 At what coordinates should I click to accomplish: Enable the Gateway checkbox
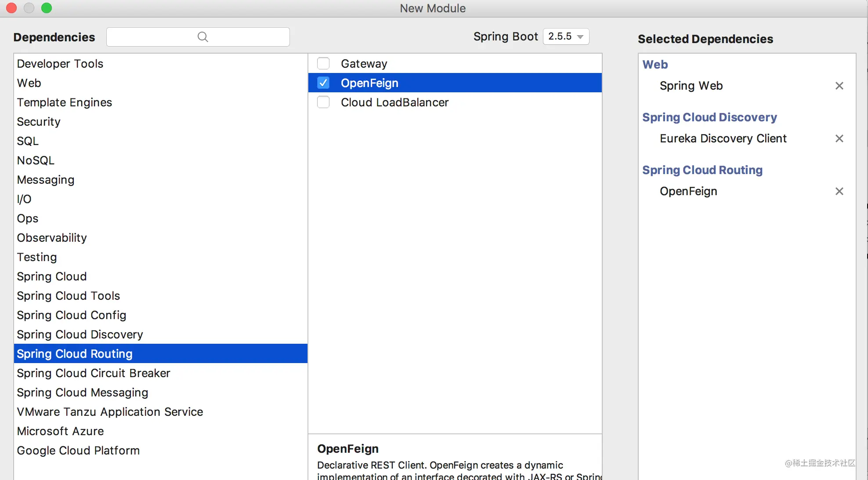pos(323,64)
